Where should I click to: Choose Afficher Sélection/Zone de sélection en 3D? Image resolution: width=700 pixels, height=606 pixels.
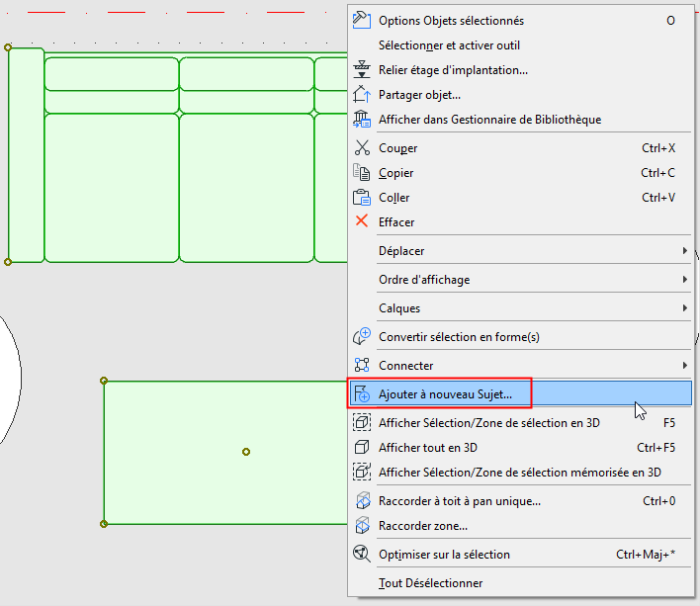pyautogui.click(x=520, y=422)
